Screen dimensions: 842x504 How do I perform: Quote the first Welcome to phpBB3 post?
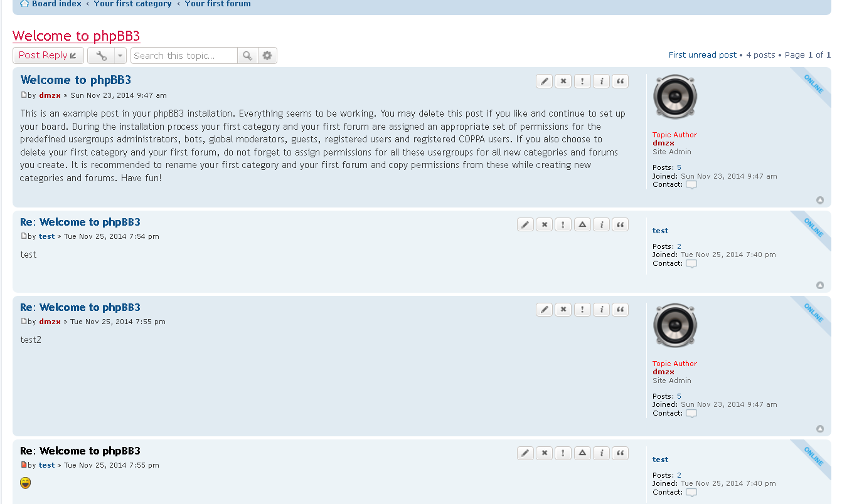(x=621, y=81)
